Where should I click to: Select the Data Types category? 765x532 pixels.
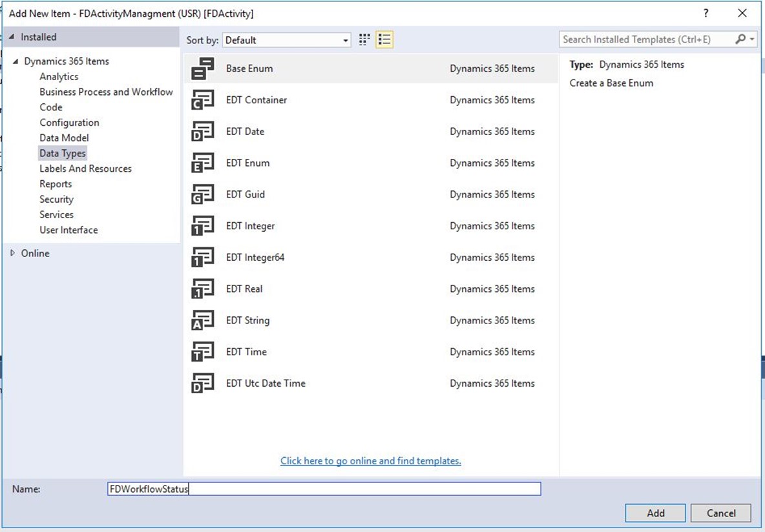63,153
